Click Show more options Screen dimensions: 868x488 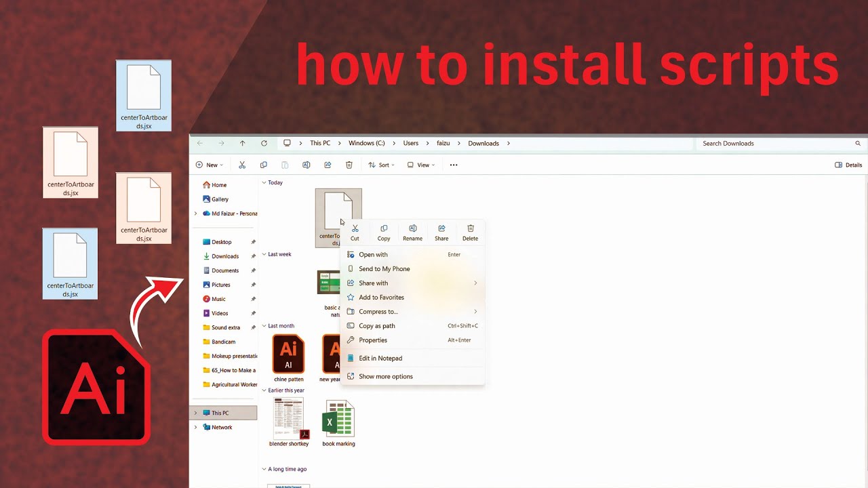tap(412, 376)
